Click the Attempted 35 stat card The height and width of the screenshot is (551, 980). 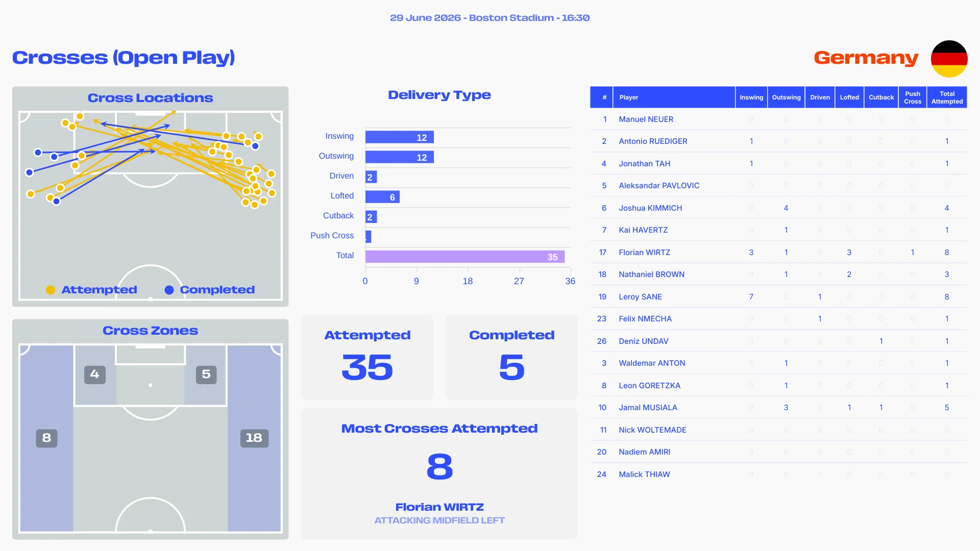point(367,357)
